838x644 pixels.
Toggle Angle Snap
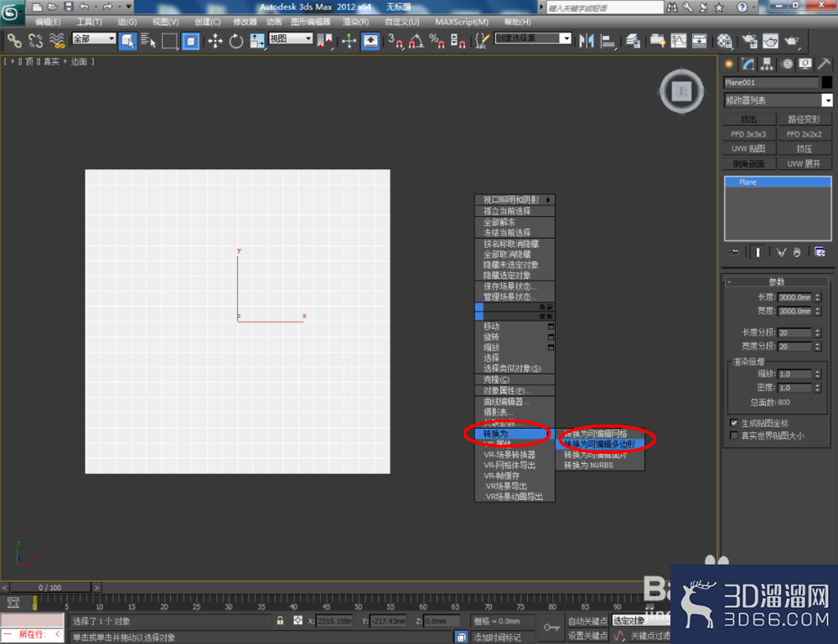click(x=416, y=40)
